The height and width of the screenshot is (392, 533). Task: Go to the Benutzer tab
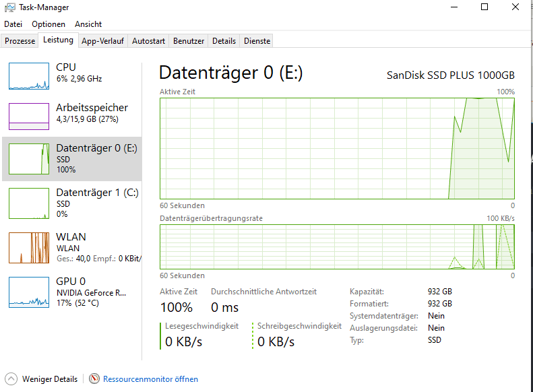coord(189,41)
